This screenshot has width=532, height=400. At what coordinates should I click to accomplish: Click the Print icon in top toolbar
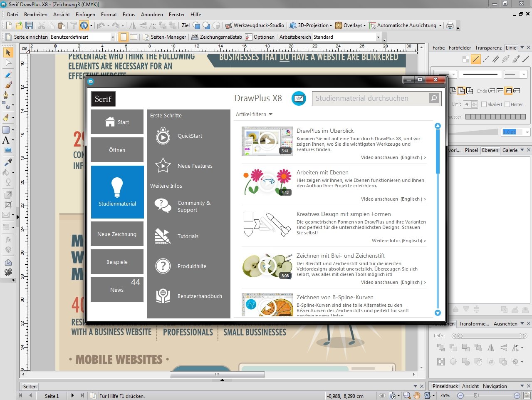click(450, 25)
